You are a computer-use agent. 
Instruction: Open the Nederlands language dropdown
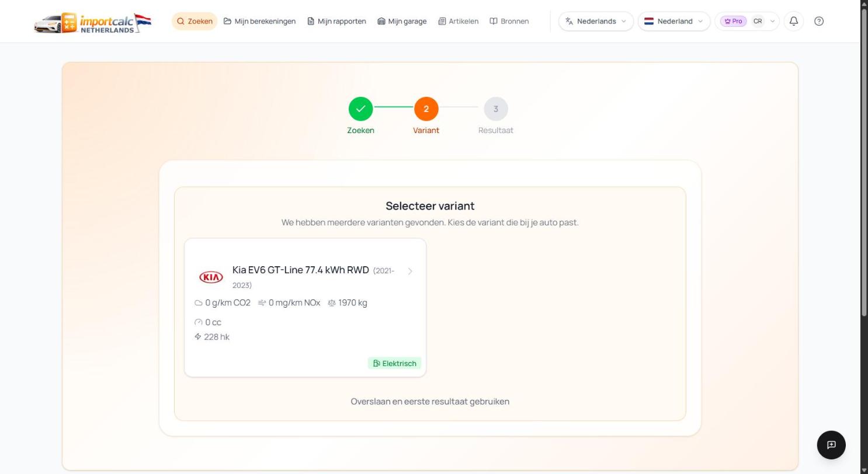pyautogui.click(x=596, y=21)
